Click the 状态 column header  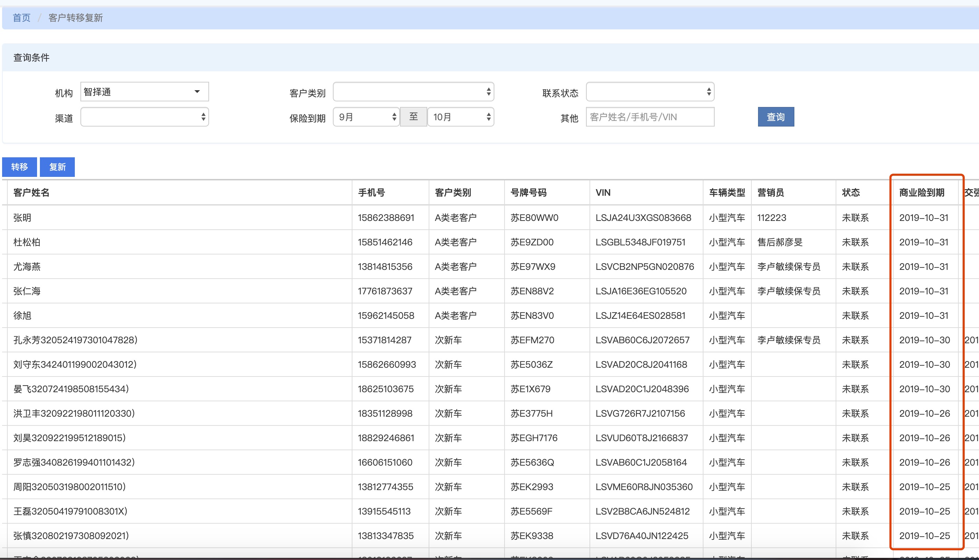[x=851, y=192]
